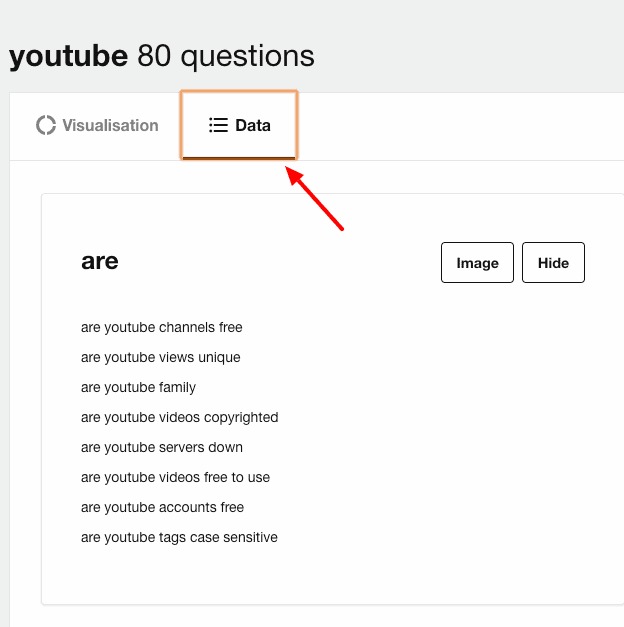Click 'are youtube videos copyrighted'

click(x=179, y=417)
